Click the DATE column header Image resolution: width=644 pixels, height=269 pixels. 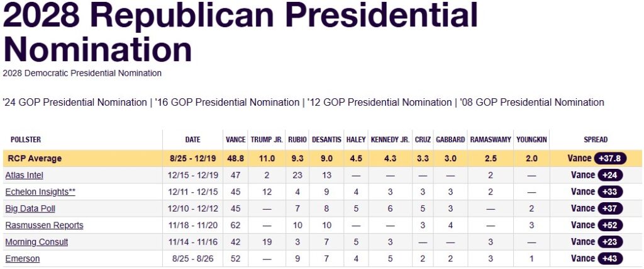[x=192, y=140]
